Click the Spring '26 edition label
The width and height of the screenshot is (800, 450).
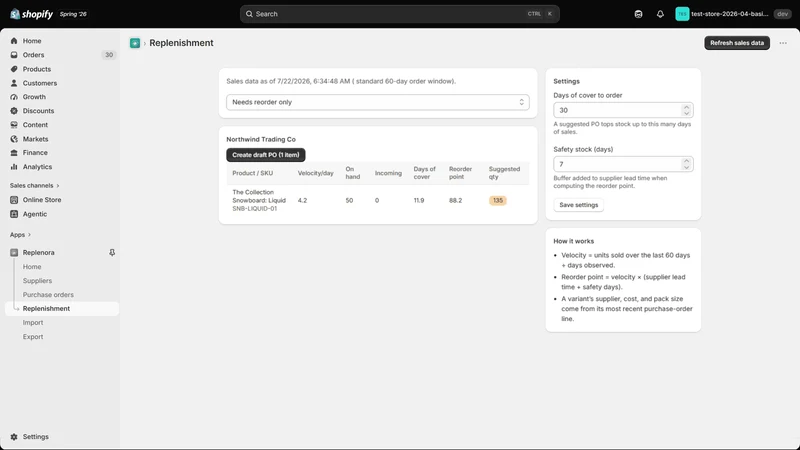pyautogui.click(x=73, y=14)
